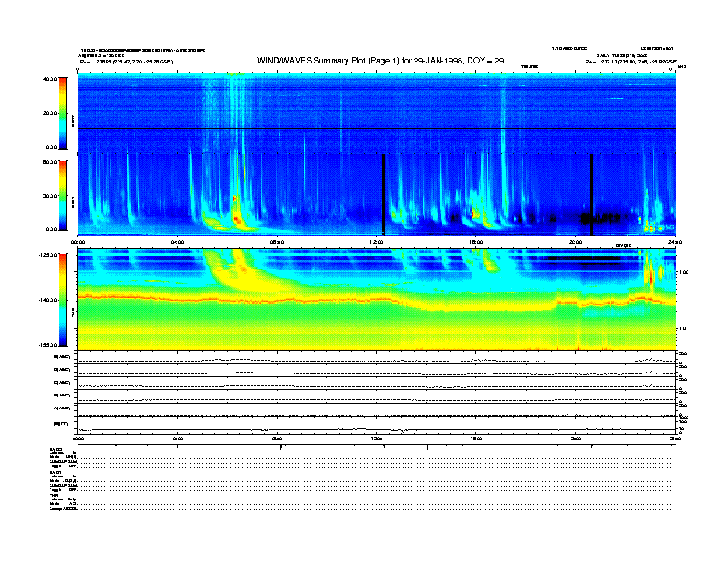Click the 60.00 label on RAD1 color bar
This screenshot has height=563, width=728.
coord(50,162)
